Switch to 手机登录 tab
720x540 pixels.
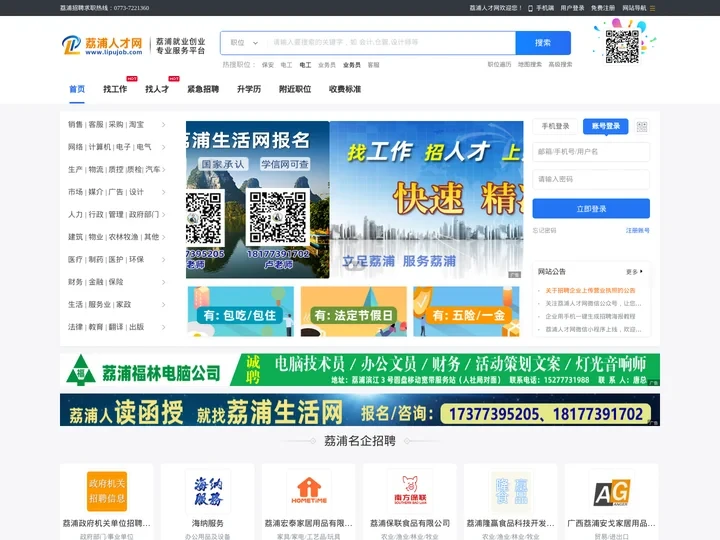point(555,126)
